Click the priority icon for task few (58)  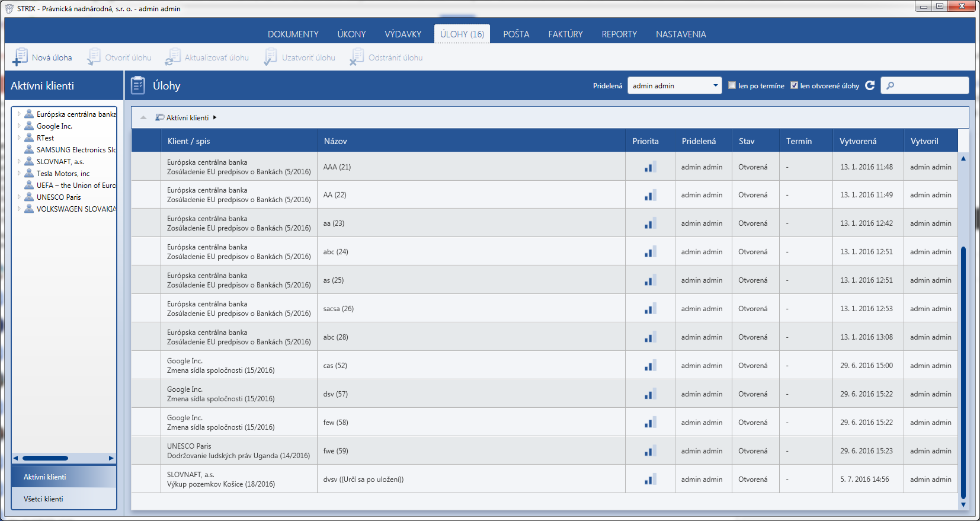click(x=650, y=423)
